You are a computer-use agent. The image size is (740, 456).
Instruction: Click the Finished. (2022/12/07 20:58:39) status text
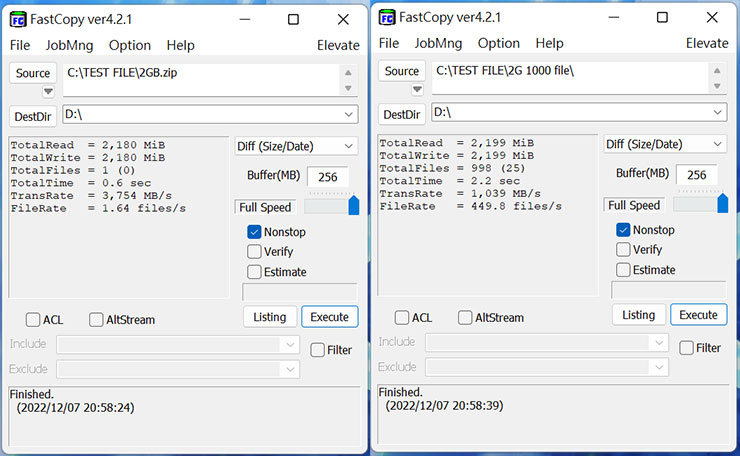pyautogui.click(x=441, y=399)
